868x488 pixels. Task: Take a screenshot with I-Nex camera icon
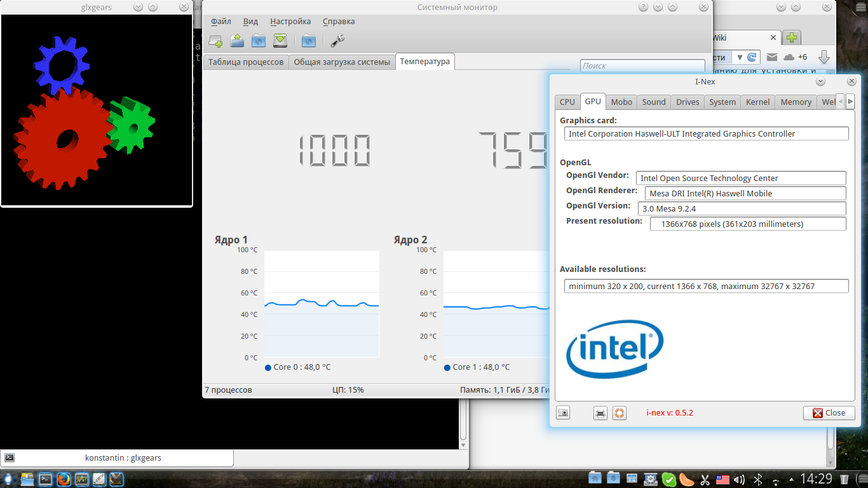563,413
